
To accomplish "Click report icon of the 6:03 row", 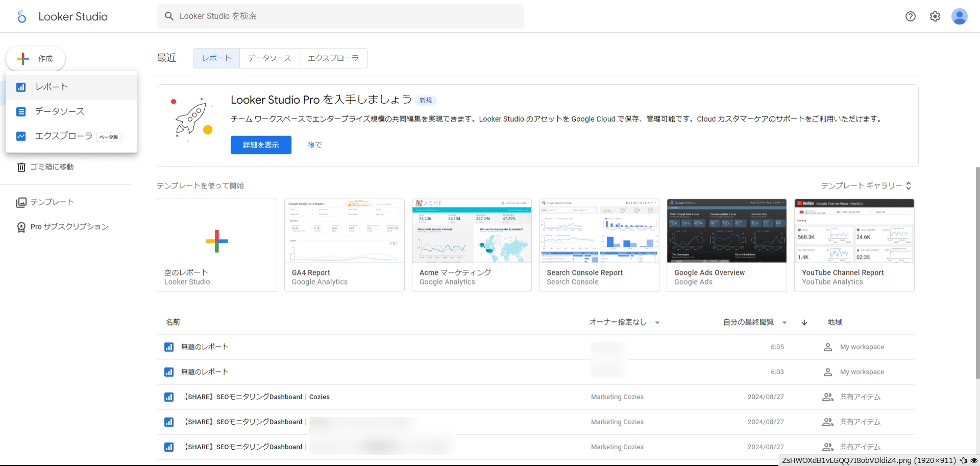I will click(169, 372).
